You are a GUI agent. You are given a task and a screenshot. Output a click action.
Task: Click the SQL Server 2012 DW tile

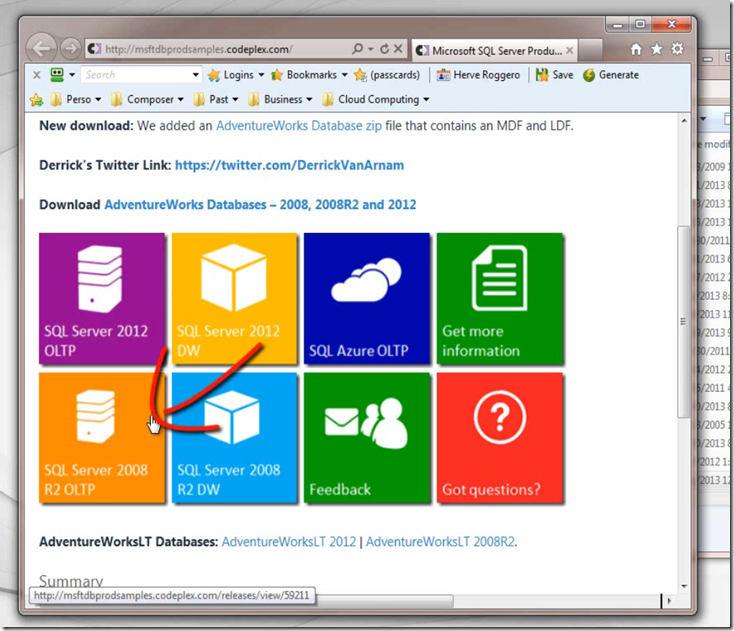point(235,298)
